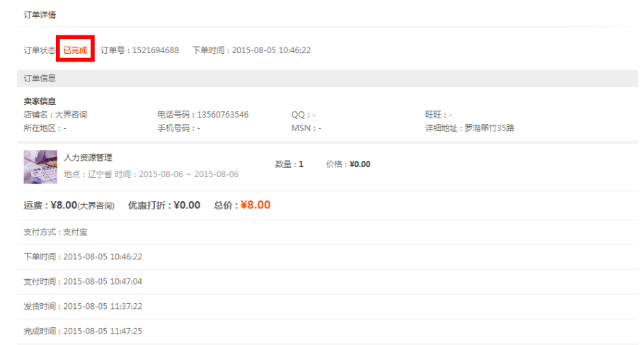Screen dimensions: 644x345
Task: Open the 人力资源管理 product title link
Action: (x=88, y=157)
